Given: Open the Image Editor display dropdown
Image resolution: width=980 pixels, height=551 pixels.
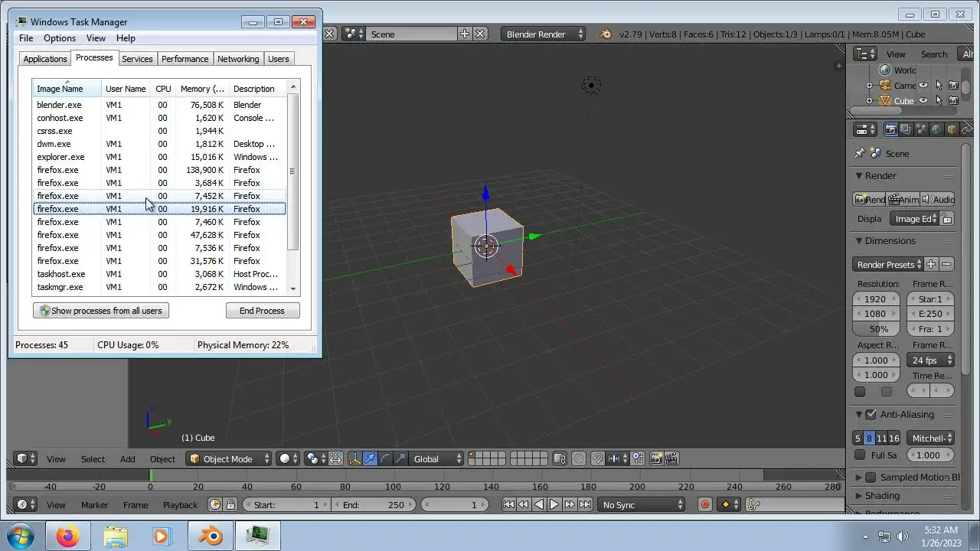Looking at the screenshot, I should click(x=915, y=219).
